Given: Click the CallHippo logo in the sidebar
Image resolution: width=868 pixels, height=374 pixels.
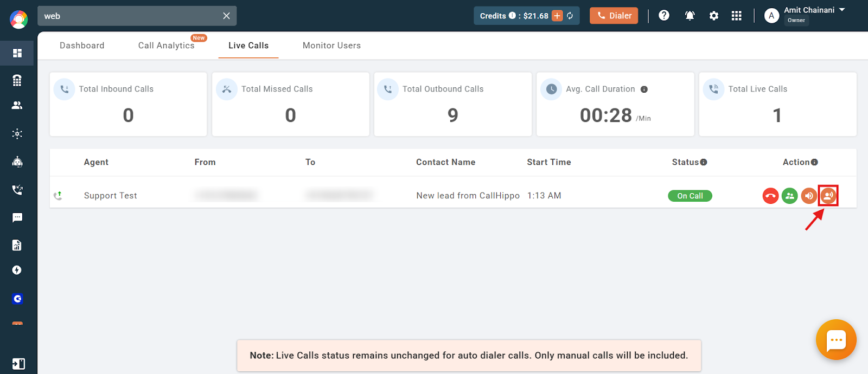Looking at the screenshot, I should coord(18,20).
